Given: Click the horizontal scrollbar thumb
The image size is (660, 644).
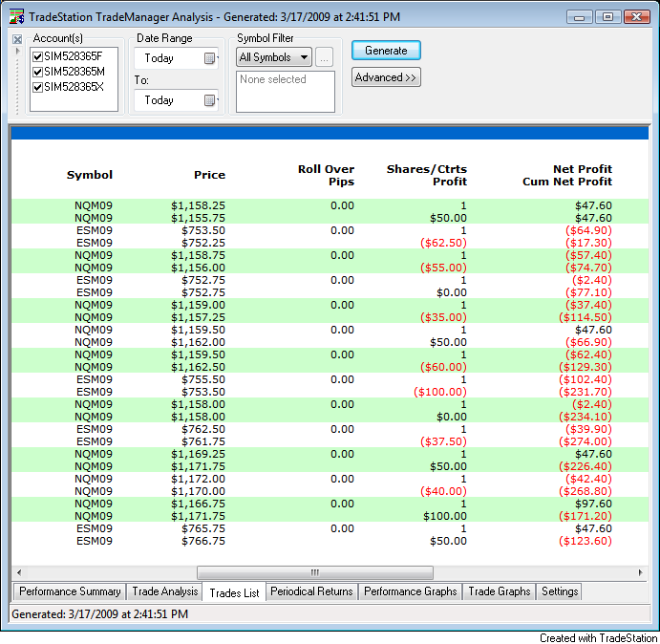Looking at the screenshot, I should tap(315, 572).
